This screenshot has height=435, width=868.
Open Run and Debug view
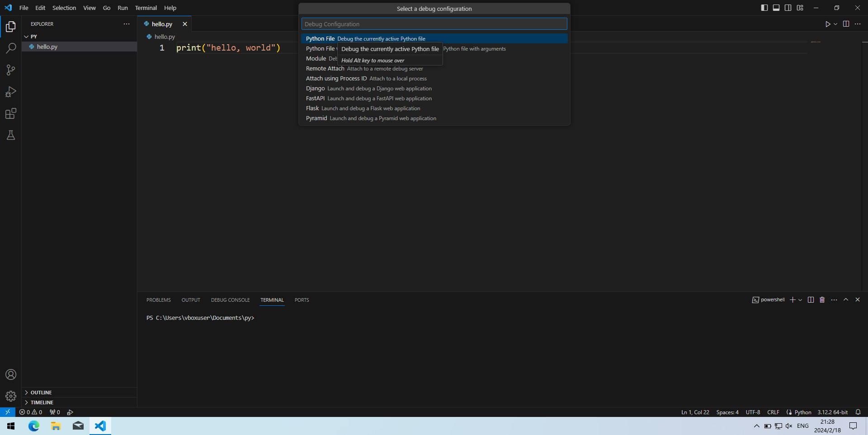click(11, 92)
